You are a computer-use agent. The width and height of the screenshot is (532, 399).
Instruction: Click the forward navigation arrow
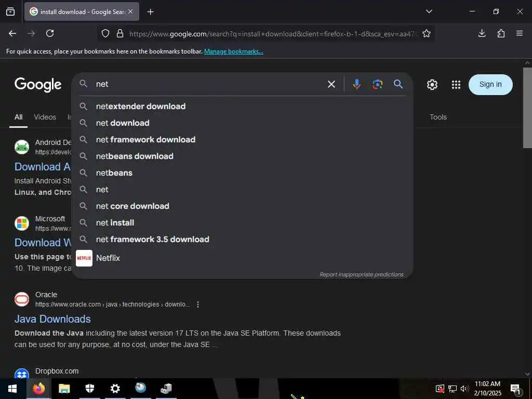31,33
